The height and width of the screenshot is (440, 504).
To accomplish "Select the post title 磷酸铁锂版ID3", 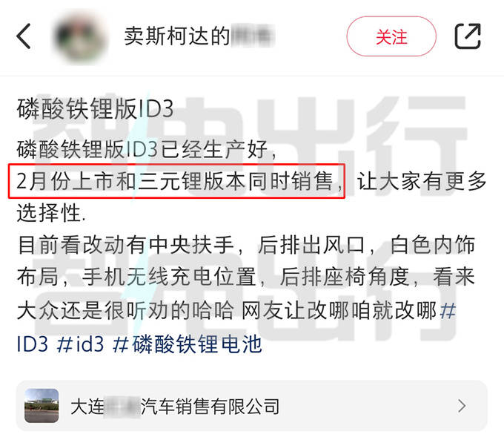I will 95,108.
